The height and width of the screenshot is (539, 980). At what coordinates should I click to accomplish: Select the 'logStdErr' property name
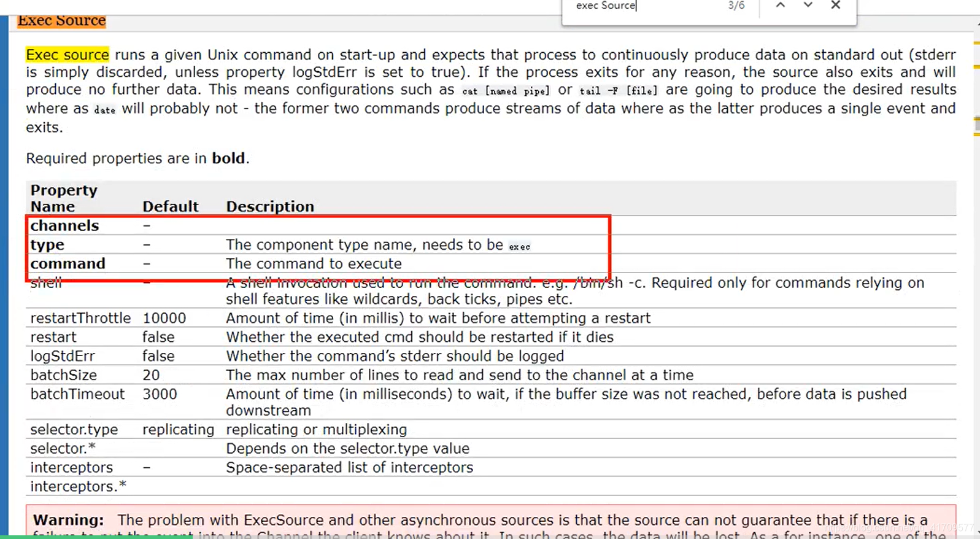click(63, 356)
